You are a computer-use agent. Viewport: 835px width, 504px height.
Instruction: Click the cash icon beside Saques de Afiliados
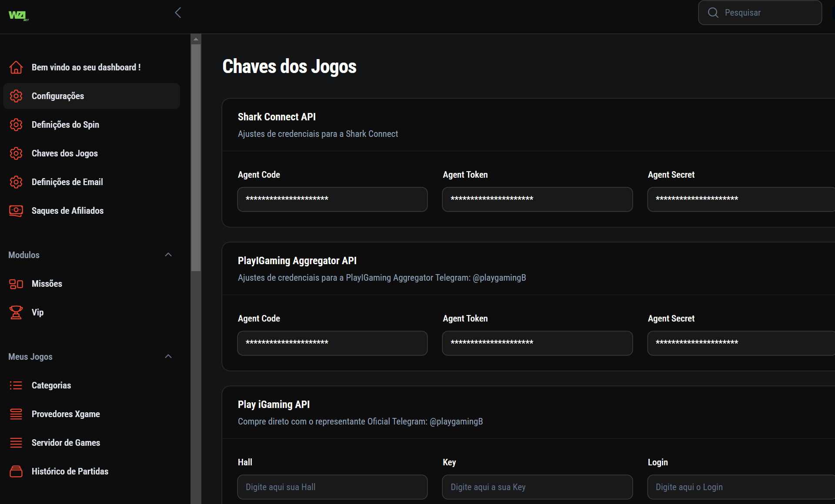point(16,211)
